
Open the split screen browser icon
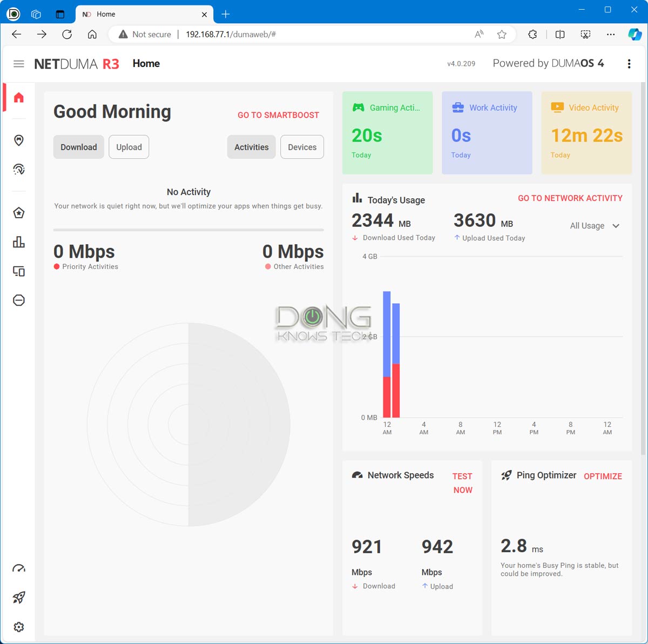pos(560,34)
